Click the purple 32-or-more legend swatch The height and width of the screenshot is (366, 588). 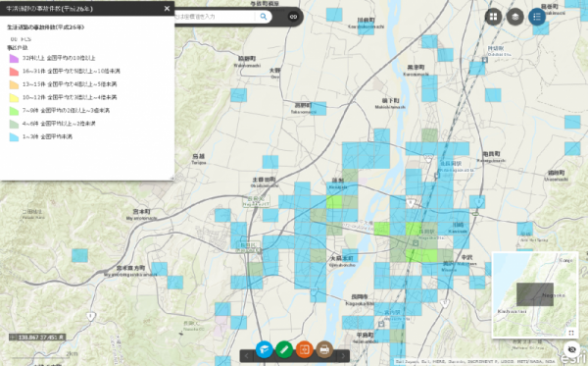coord(14,58)
